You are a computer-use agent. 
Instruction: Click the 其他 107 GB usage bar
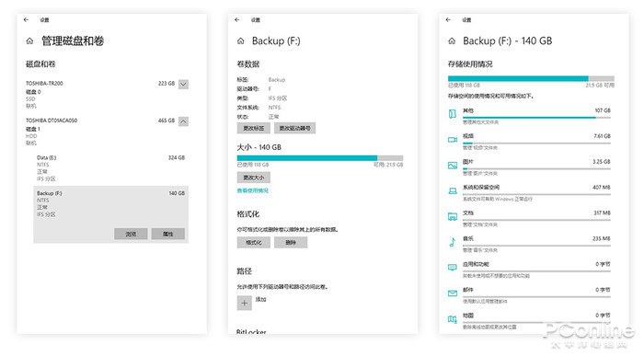[x=536, y=118]
